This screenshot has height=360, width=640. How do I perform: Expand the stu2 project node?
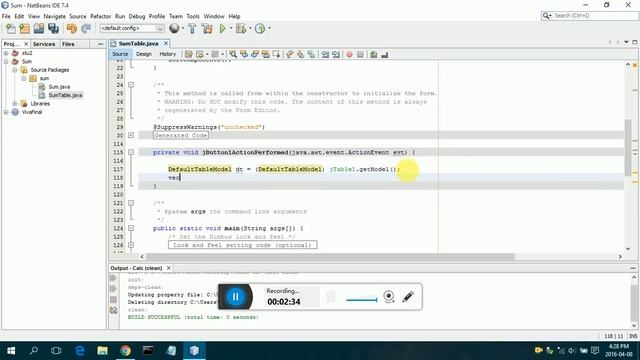point(6,53)
